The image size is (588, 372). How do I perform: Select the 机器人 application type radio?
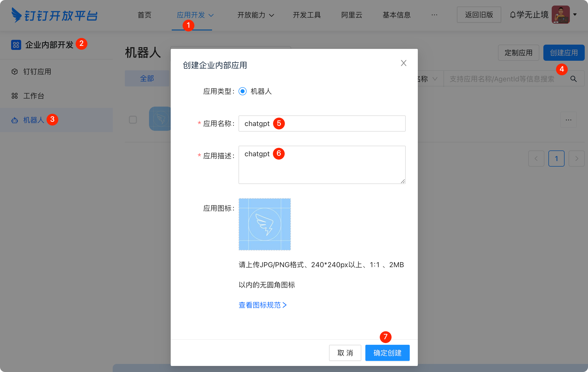243,91
